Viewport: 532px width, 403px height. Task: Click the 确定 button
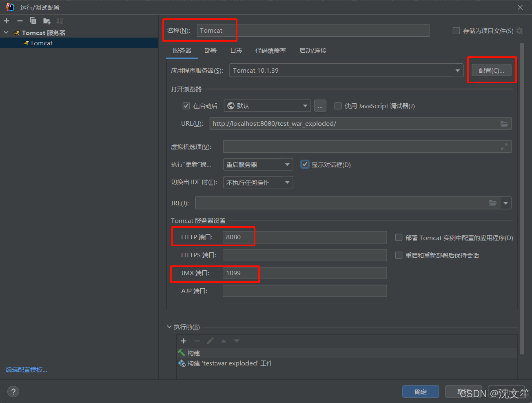click(421, 392)
